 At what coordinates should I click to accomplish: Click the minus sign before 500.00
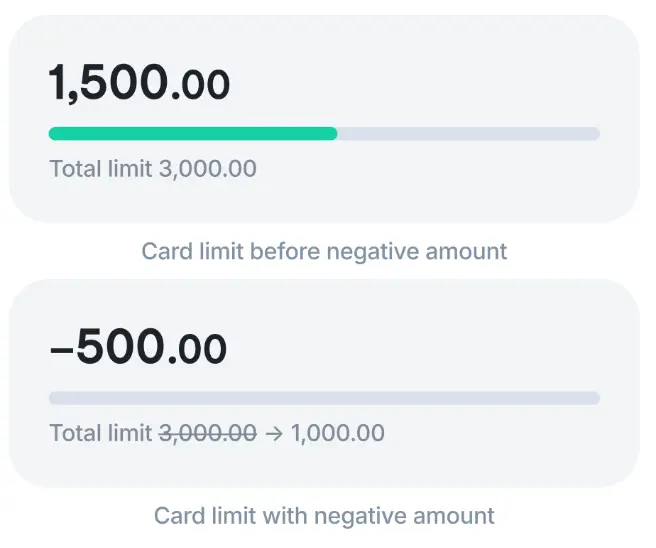pyautogui.click(x=61, y=349)
